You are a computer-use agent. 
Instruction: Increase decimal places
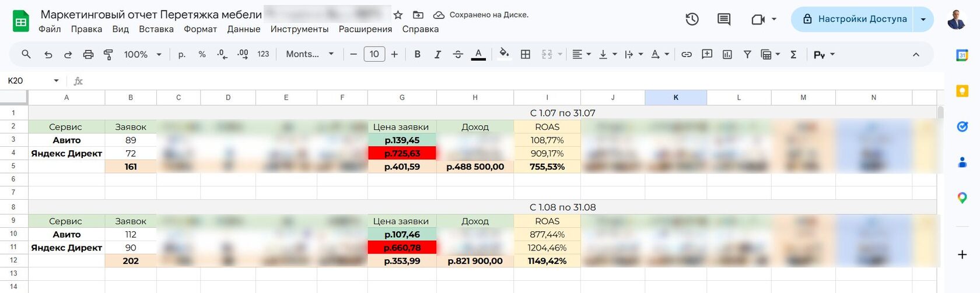pos(243,54)
